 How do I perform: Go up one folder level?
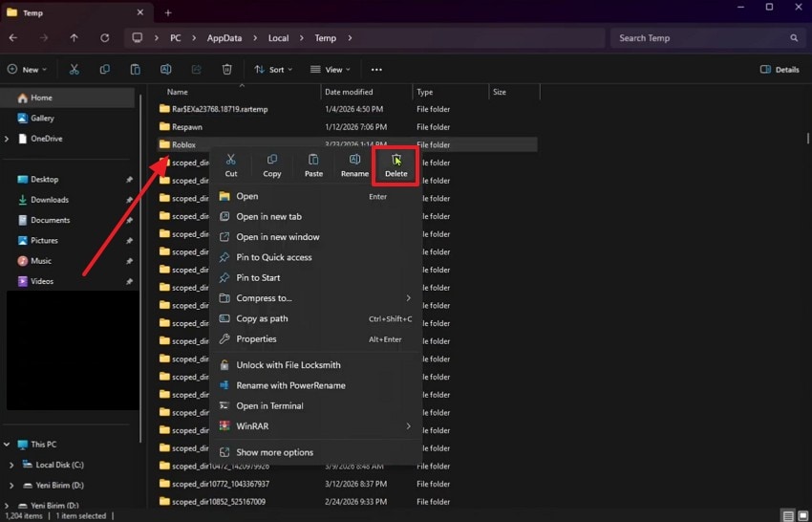75,38
